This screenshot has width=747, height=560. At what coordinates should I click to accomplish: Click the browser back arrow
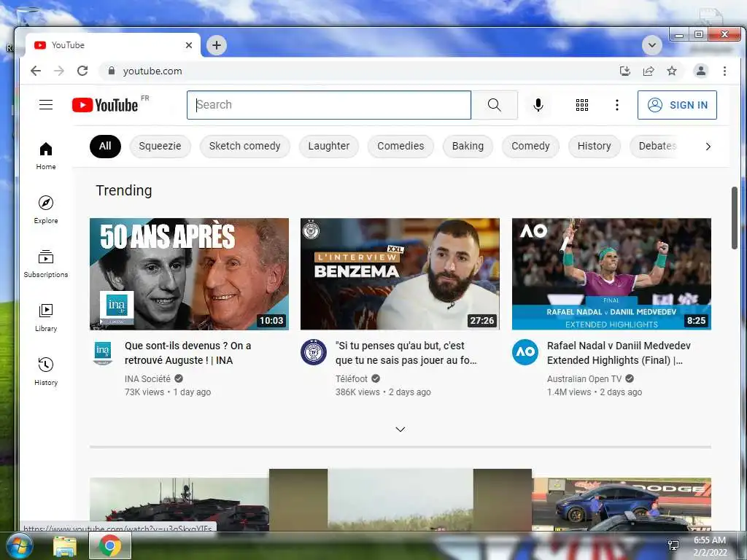click(x=36, y=71)
